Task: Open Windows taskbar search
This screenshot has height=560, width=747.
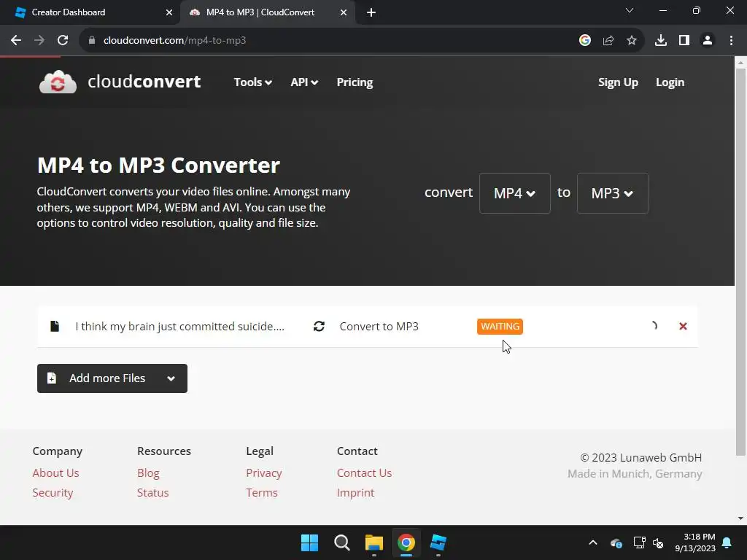Action: coord(342,542)
